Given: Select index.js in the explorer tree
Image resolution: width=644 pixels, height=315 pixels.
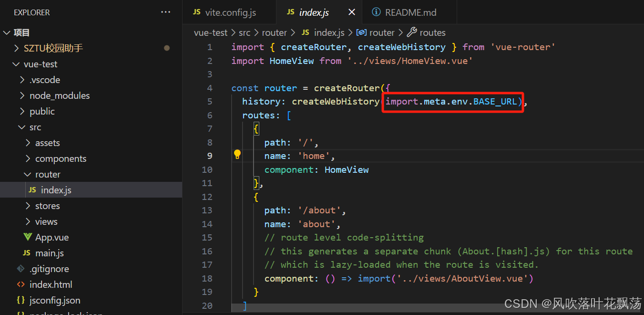Looking at the screenshot, I should point(91,190).
